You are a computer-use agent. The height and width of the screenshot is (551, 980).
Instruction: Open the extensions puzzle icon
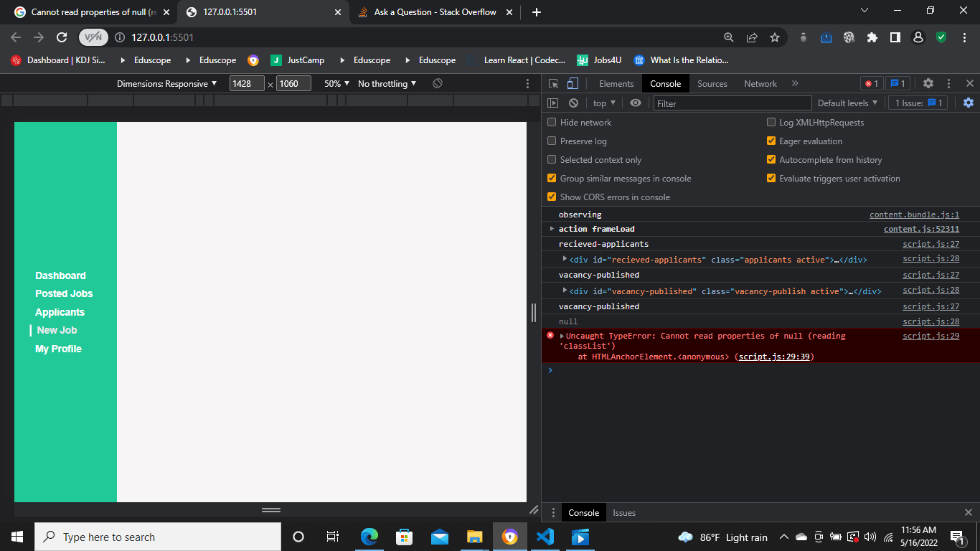tap(872, 37)
